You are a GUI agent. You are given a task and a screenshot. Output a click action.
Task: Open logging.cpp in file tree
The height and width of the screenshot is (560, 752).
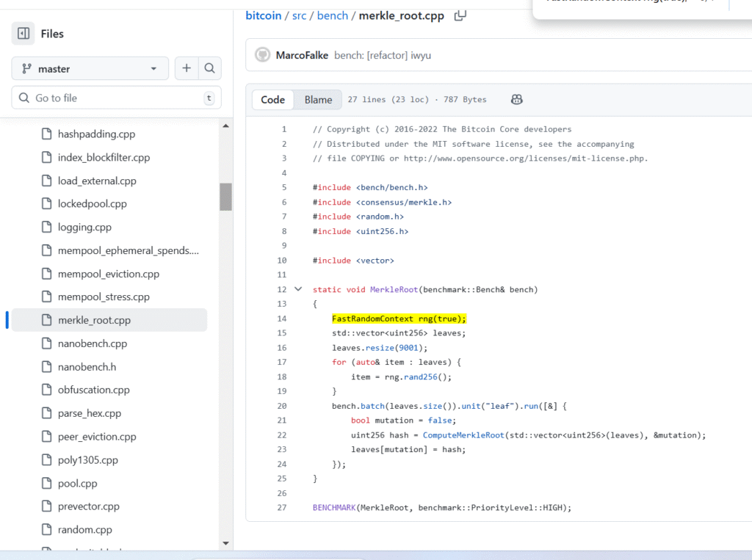coord(84,228)
